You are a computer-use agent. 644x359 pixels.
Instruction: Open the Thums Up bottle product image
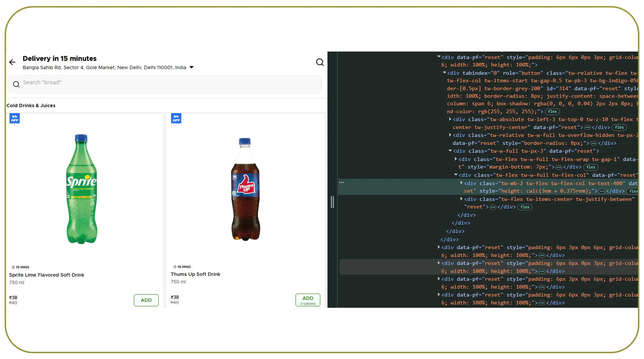[x=245, y=189]
